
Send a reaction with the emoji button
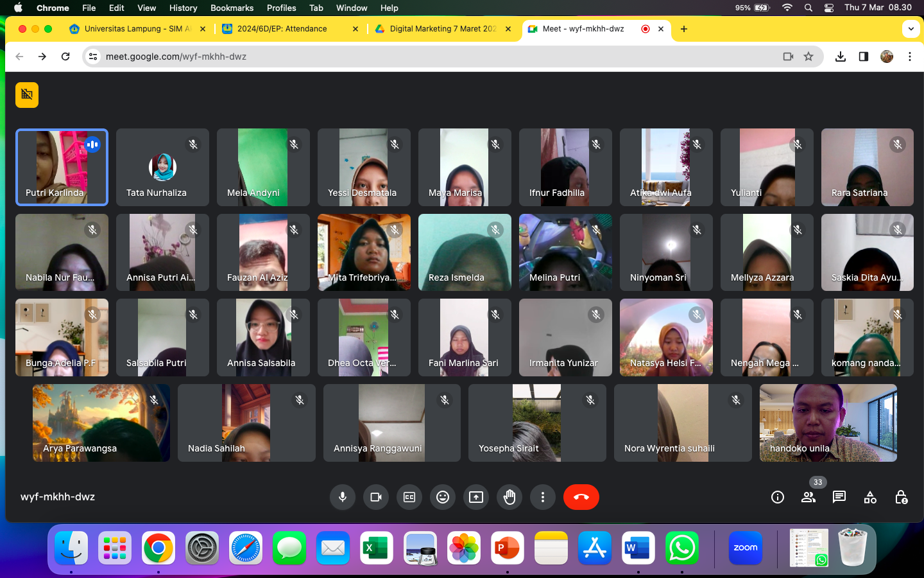pyautogui.click(x=443, y=497)
